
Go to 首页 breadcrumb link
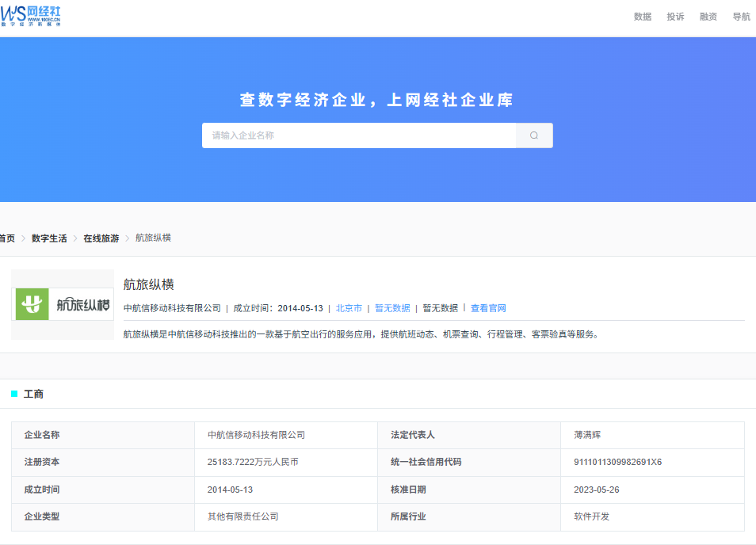(x=7, y=238)
